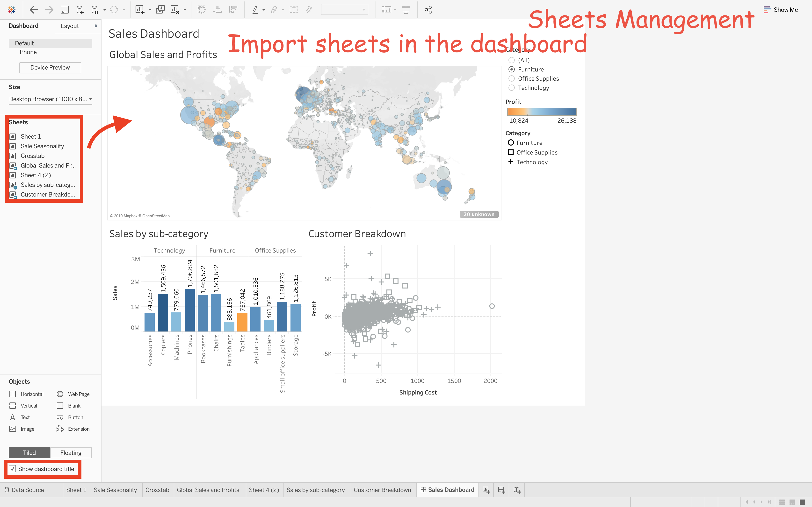
Task: Switch to the Sale Seasonality sheet tab
Action: 115,490
